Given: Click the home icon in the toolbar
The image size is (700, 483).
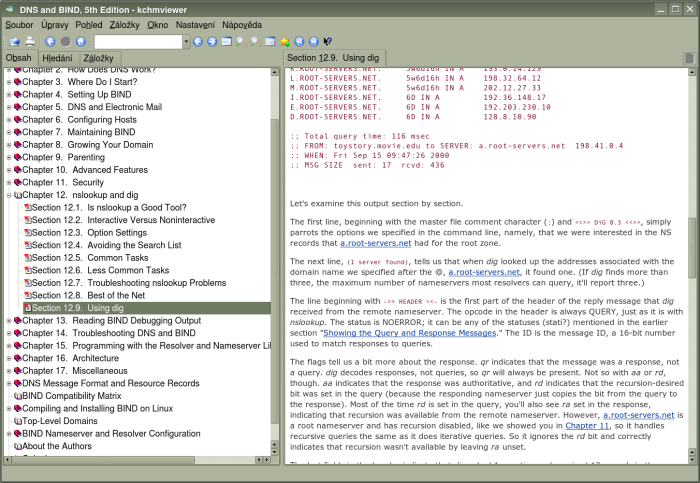Looking at the screenshot, I should [x=81, y=41].
